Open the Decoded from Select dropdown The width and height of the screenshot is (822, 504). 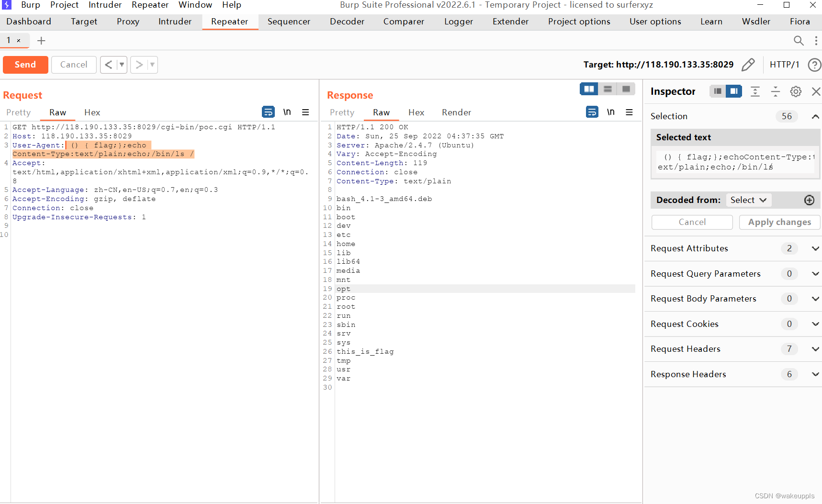coord(748,200)
